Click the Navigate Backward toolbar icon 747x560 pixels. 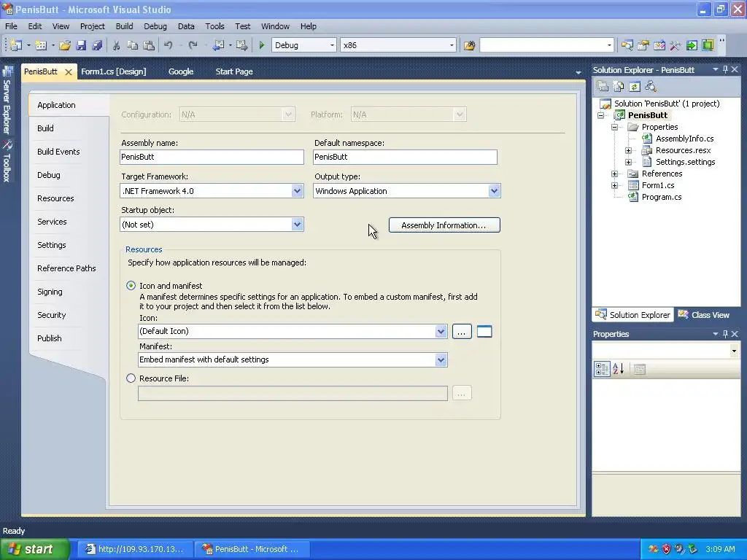pos(218,45)
